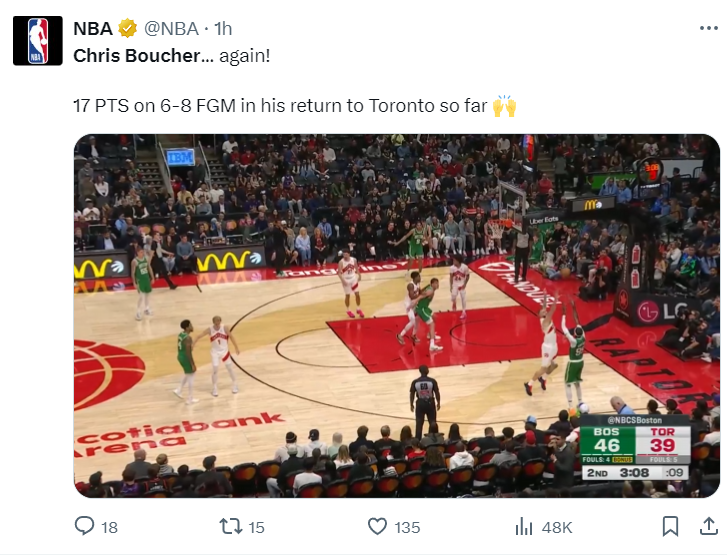
Task: Click the like count 135
Action: (407, 527)
